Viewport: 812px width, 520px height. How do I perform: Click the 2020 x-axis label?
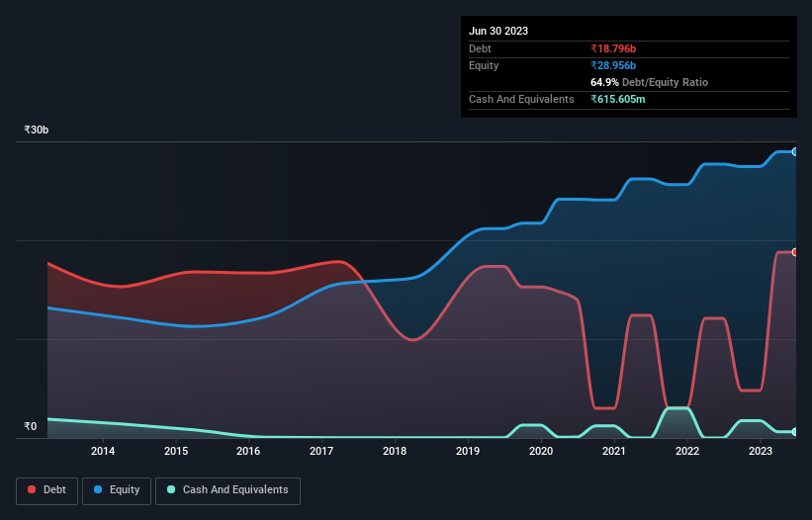541,451
